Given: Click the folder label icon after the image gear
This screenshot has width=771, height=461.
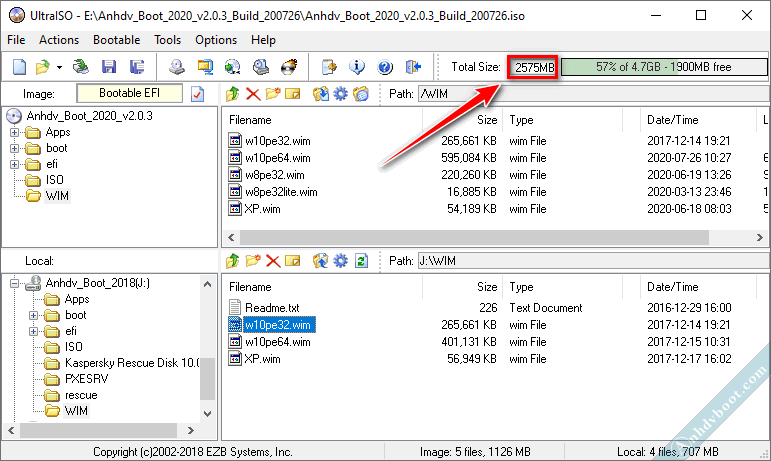Looking at the screenshot, I should 360,93.
